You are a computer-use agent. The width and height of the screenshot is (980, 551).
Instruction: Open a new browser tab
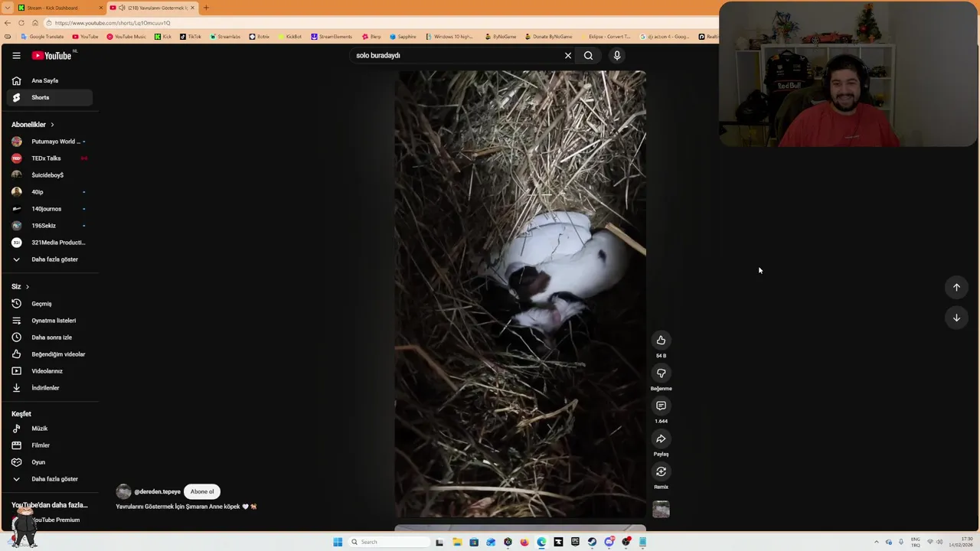pos(206,8)
